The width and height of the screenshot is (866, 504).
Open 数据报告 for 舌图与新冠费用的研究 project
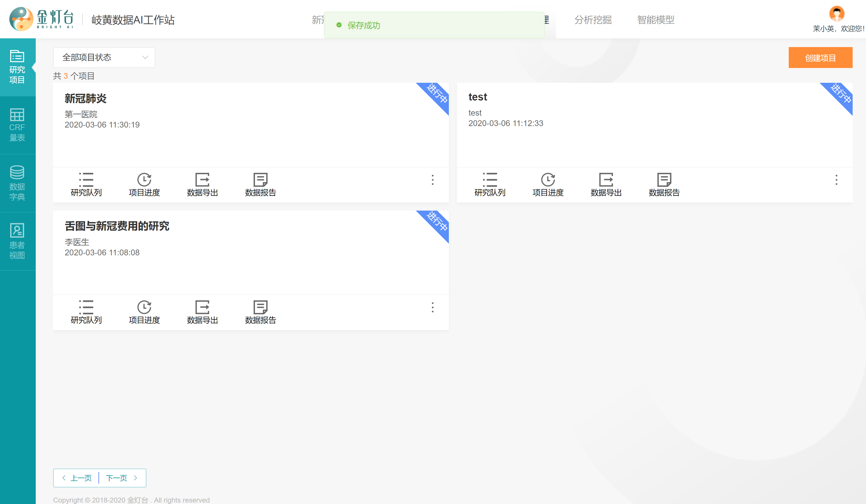[260, 307]
